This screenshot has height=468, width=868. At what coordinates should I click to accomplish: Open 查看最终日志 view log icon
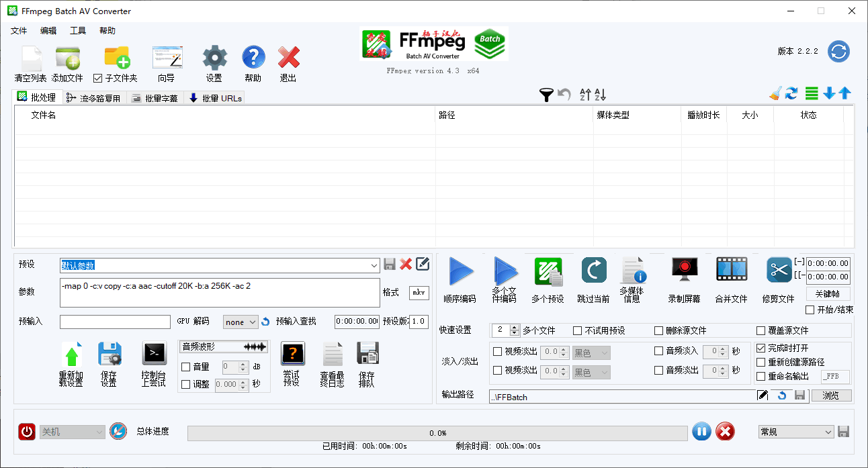click(x=332, y=354)
